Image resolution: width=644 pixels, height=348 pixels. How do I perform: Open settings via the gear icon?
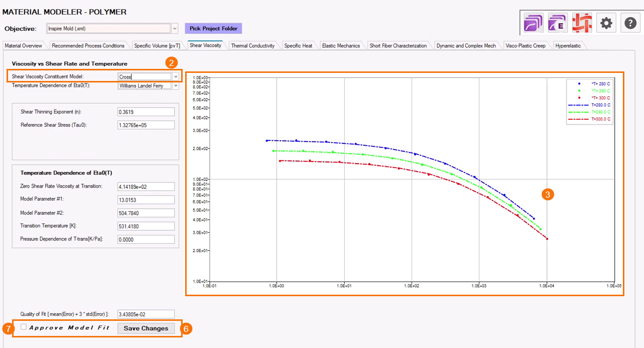[x=606, y=23]
